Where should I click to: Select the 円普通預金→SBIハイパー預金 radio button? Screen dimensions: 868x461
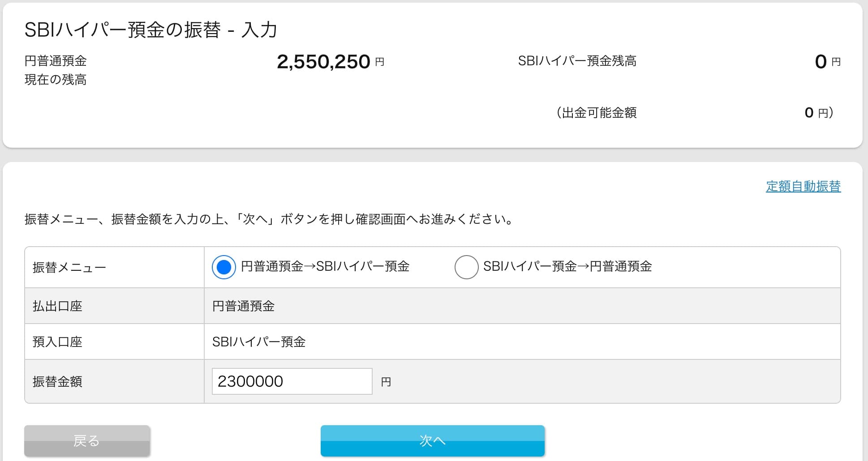click(223, 267)
